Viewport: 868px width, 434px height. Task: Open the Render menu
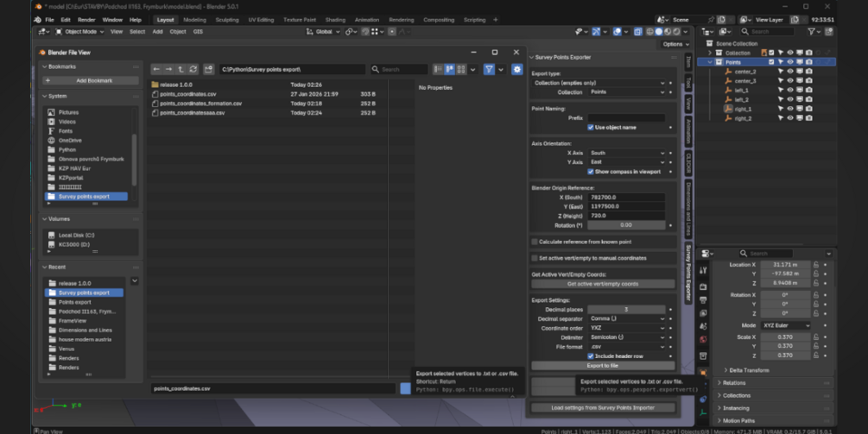pyautogui.click(x=86, y=20)
